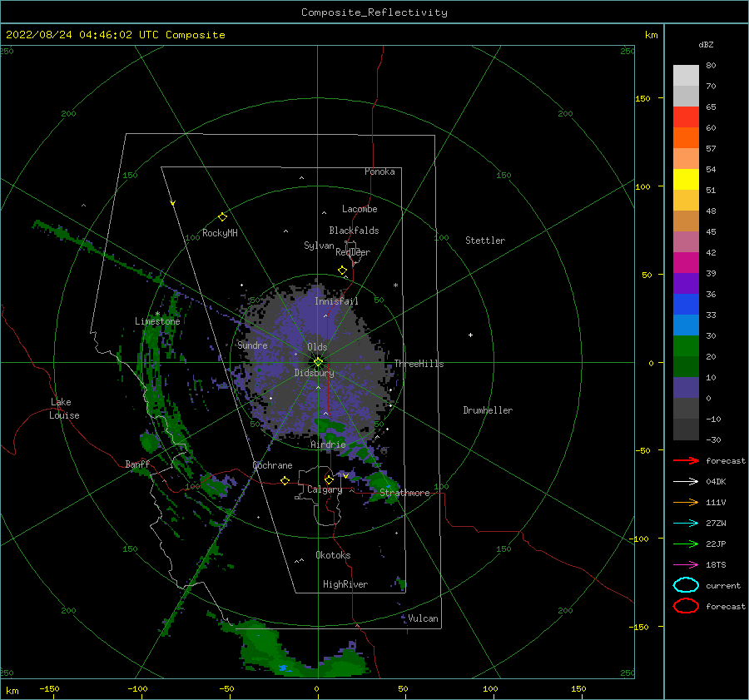749x700 pixels.
Task: Click the Vulcan label
Action: pos(423,618)
